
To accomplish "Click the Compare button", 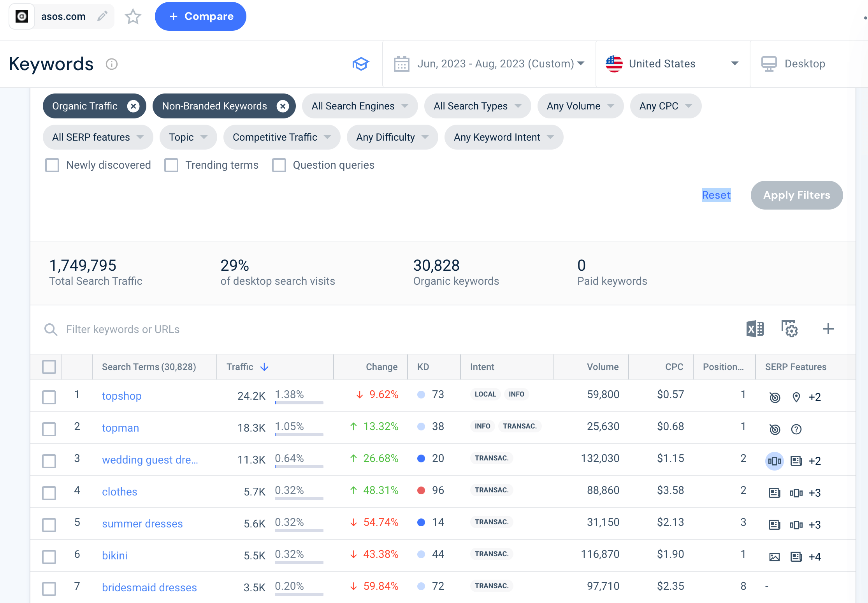I will (x=200, y=16).
